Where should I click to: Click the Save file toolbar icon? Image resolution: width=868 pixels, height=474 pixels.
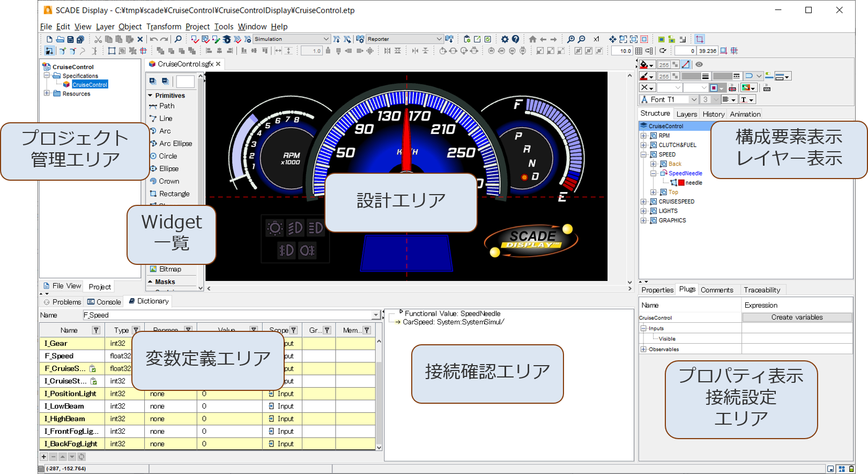70,39
